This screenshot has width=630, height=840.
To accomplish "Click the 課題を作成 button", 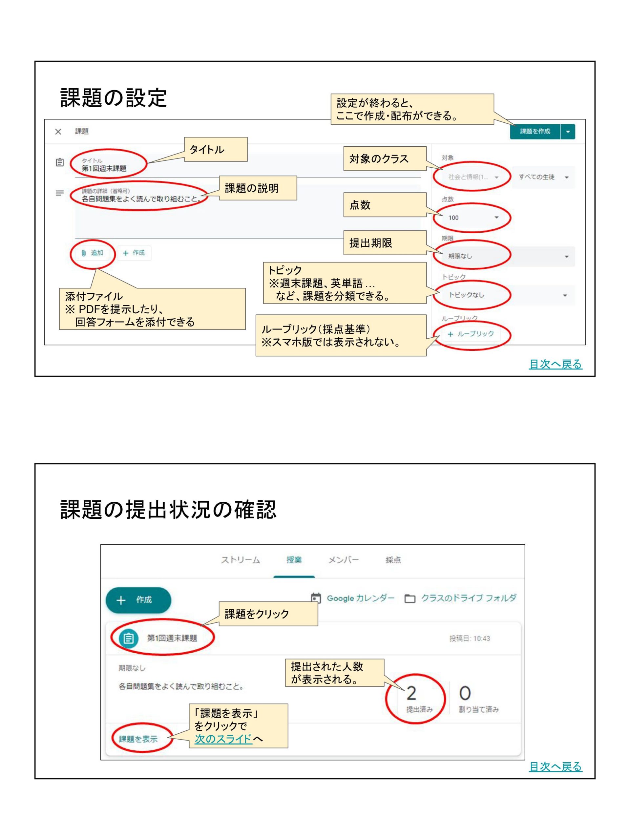I will [535, 131].
